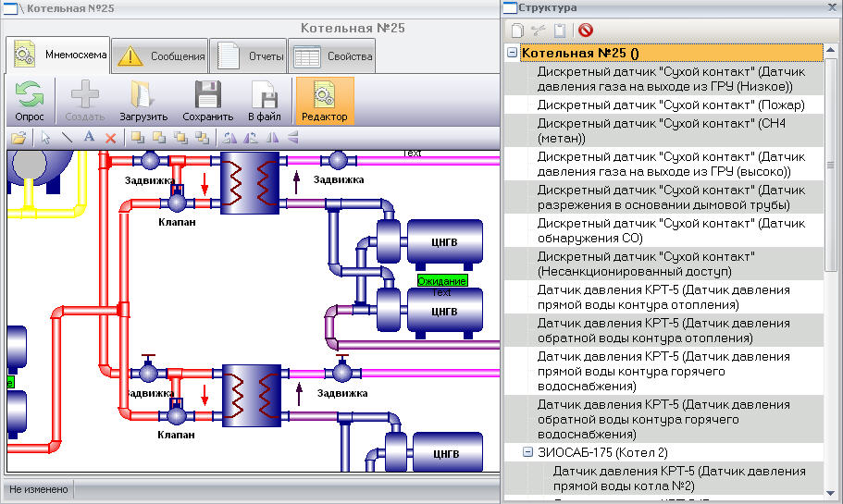
Task: Click the send to back icon
Action: coord(202,138)
